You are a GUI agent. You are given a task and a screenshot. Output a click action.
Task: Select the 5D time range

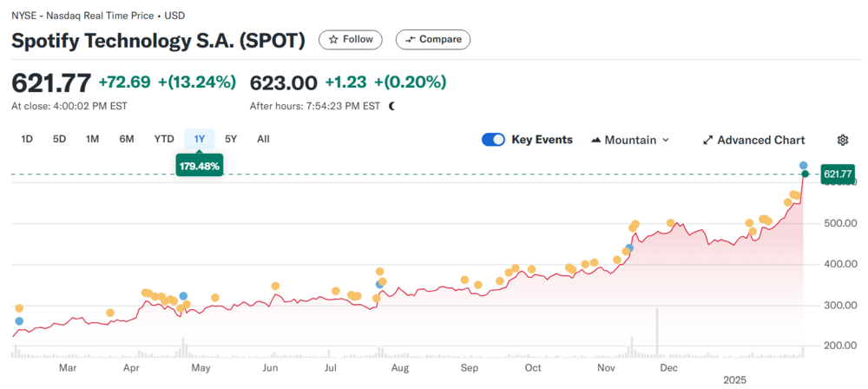tap(59, 139)
